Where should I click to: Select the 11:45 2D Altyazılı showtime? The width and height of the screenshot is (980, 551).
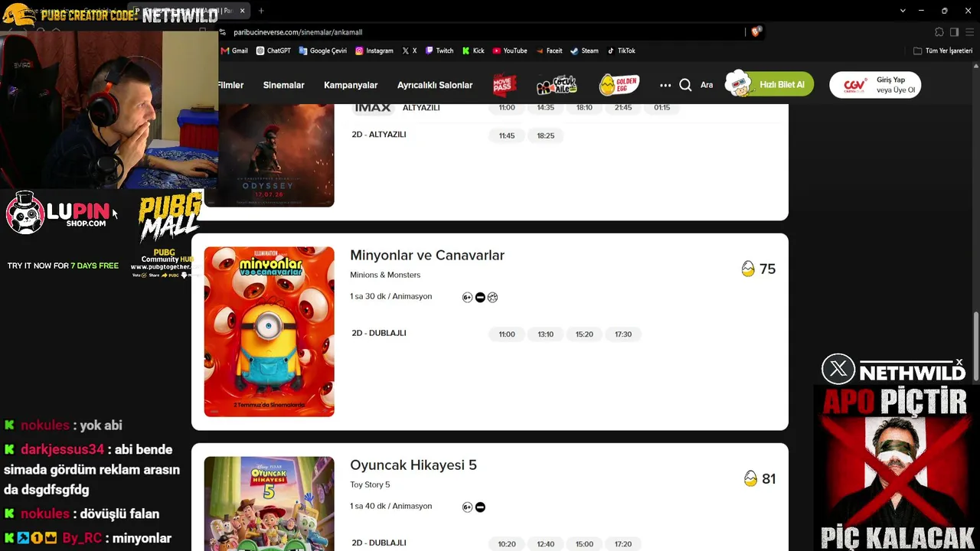tap(507, 135)
